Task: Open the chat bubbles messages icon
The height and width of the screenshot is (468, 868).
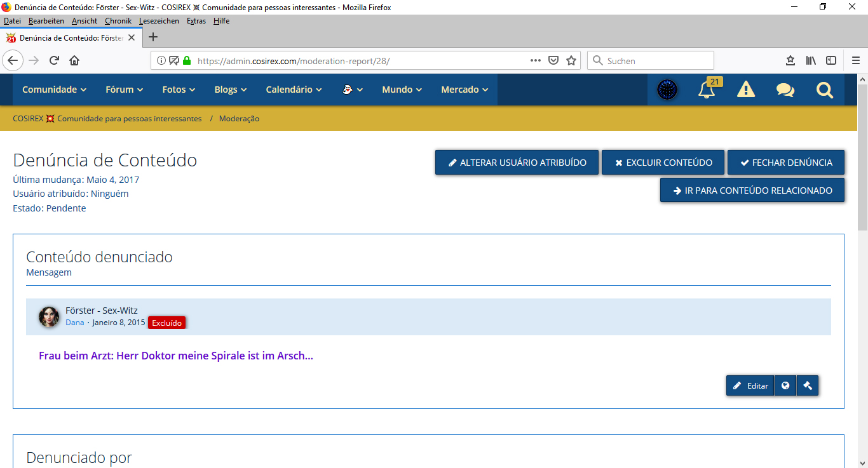Action: pyautogui.click(x=785, y=90)
